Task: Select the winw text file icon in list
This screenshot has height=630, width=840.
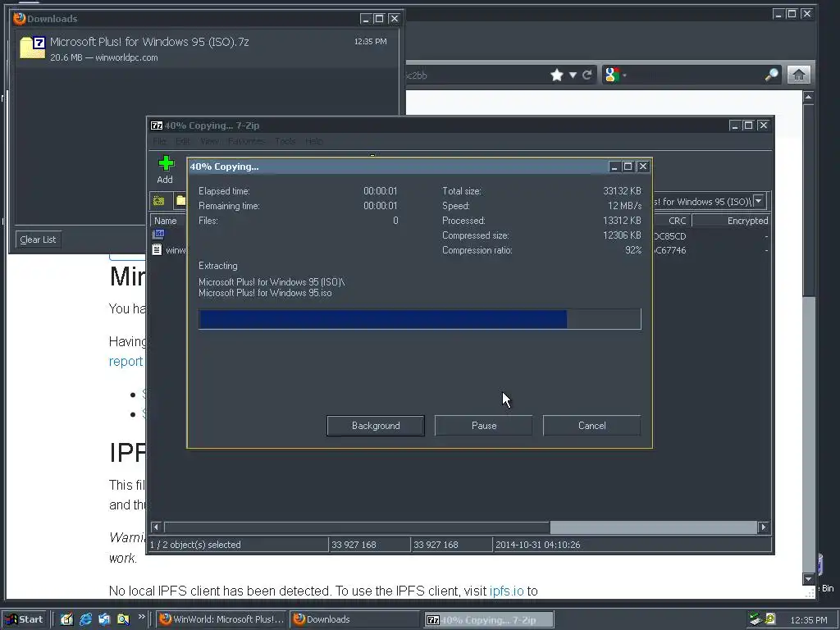Action: [x=157, y=249]
